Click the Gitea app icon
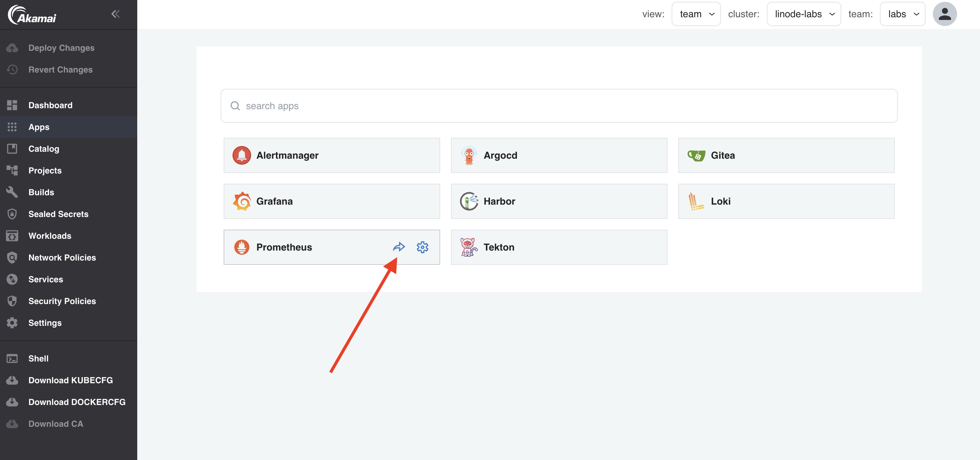980x460 pixels. click(696, 155)
